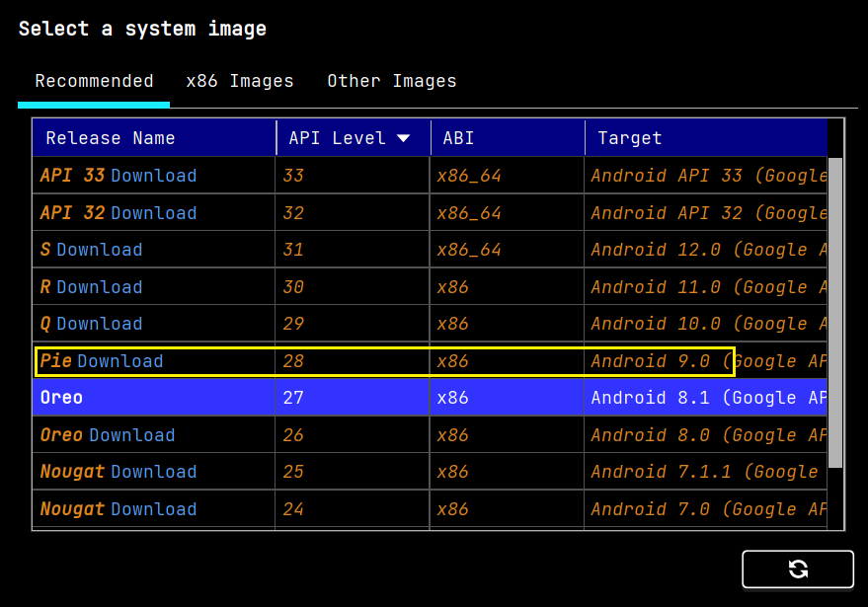868x607 pixels.
Task: Click API level cell 30
Action: (353, 287)
